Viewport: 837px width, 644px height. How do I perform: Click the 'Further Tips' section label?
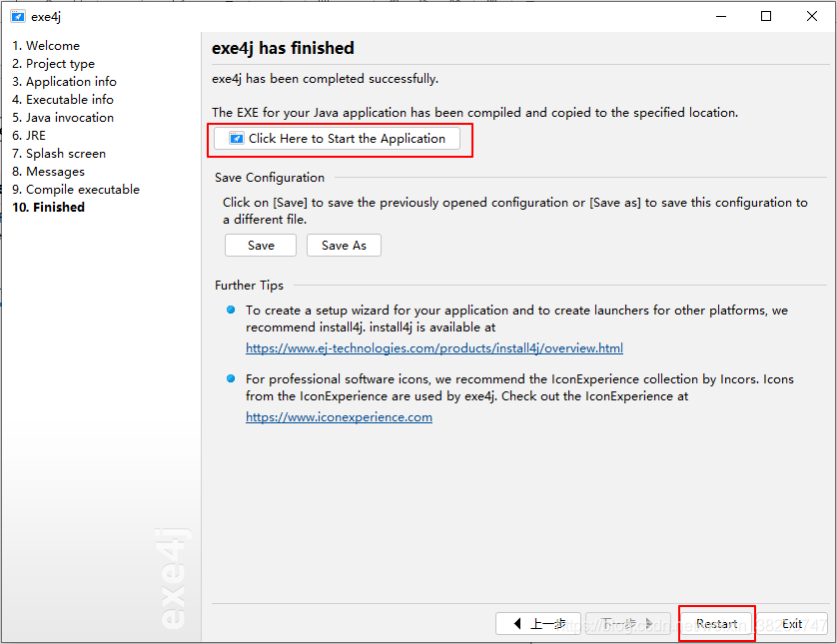coord(249,286)
